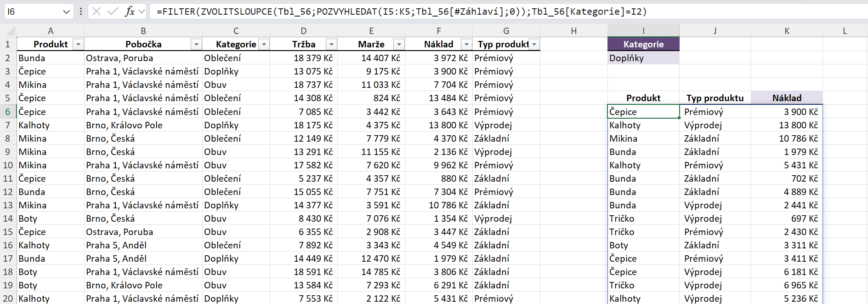Click into the FILTER formula text
The height and width of the screenshot is (304, 868).
click(x=400, y=11)
